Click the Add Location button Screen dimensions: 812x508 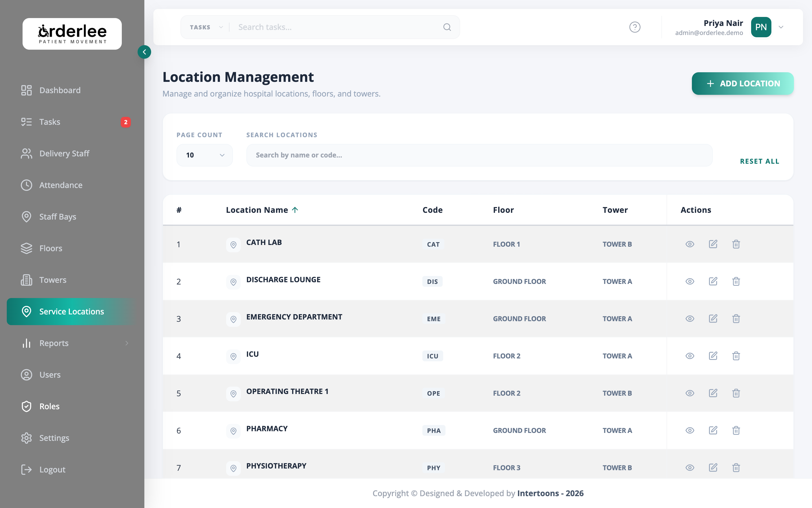coord(743,84)
